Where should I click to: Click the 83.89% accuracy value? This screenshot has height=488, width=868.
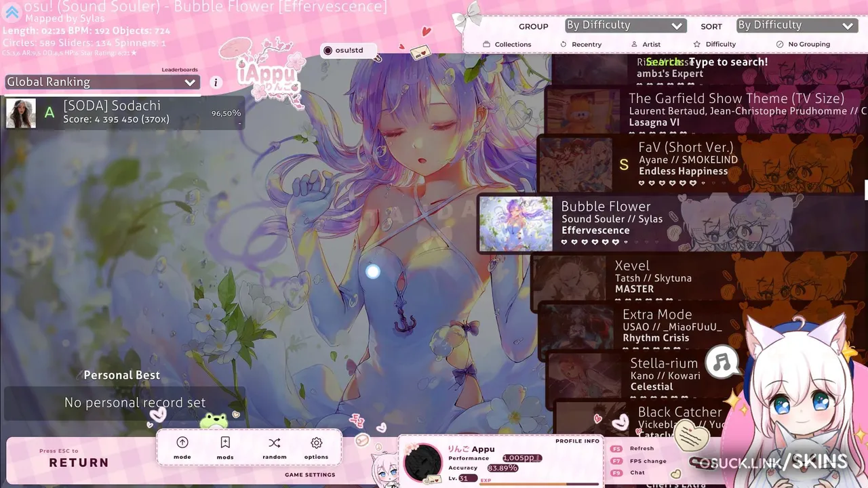[x=502, y=468]
